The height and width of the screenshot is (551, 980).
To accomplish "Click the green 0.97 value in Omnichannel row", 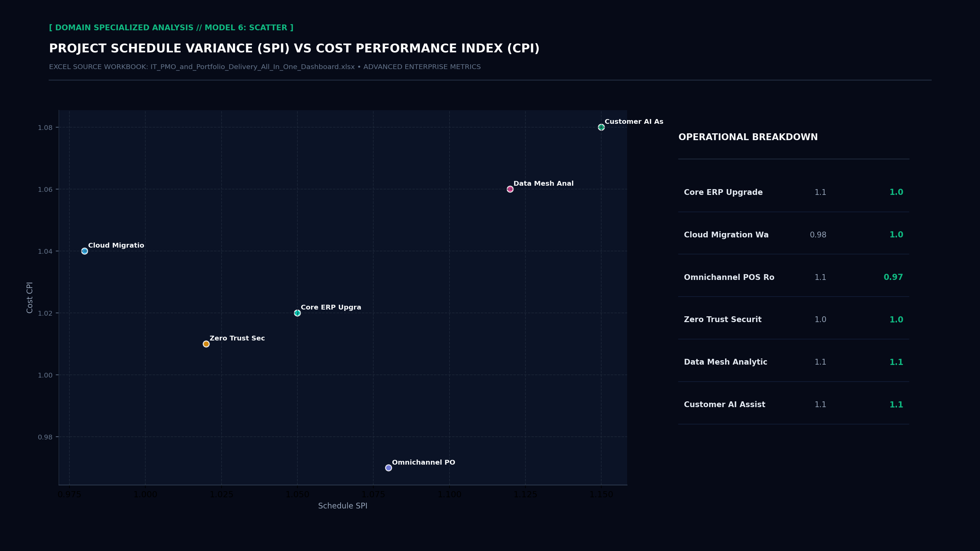I will (893, 278).
